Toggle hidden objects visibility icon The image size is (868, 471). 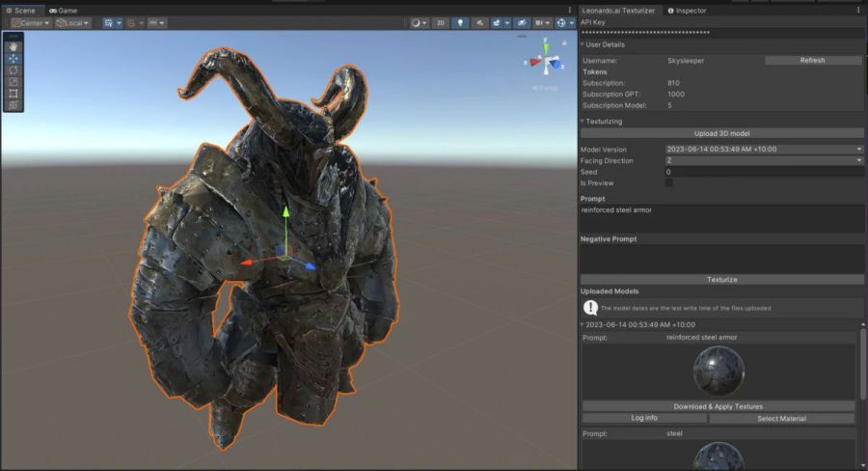click(522, 23)
